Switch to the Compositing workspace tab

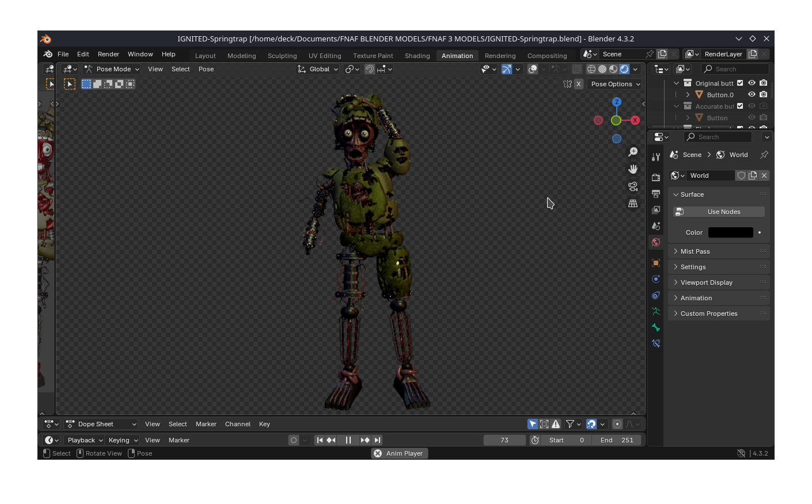tap(547, 56)
